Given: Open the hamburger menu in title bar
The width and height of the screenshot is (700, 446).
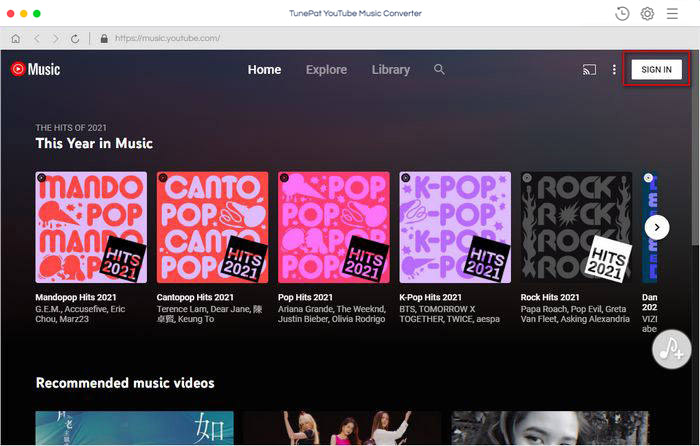Looking at the screenshot, I should [x=673, y=13].
